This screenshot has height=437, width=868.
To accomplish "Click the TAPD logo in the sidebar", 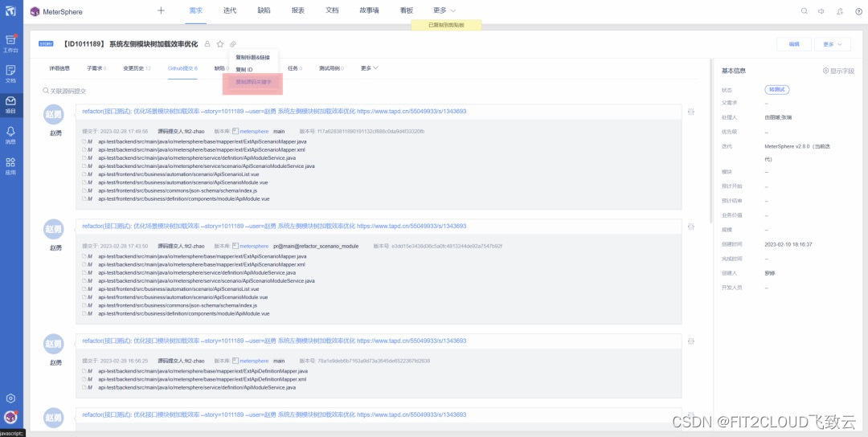I will [x=10, y=10].
